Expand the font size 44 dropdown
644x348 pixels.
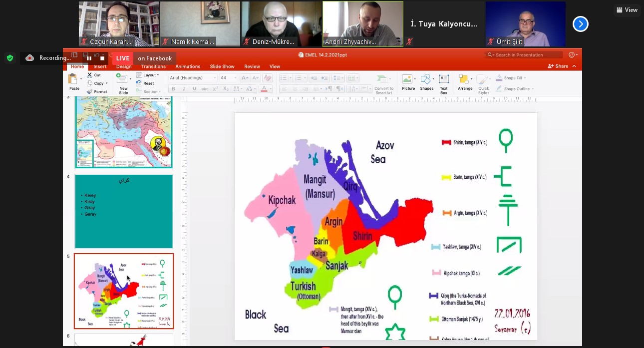point(235,78)
